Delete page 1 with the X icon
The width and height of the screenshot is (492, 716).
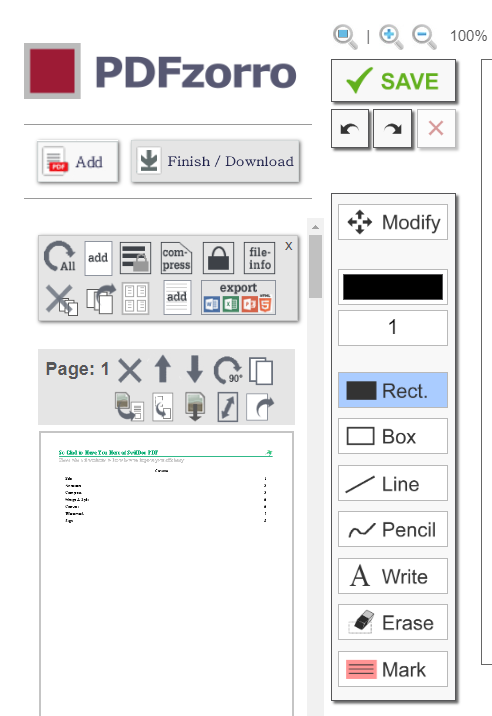coord(130,369)
